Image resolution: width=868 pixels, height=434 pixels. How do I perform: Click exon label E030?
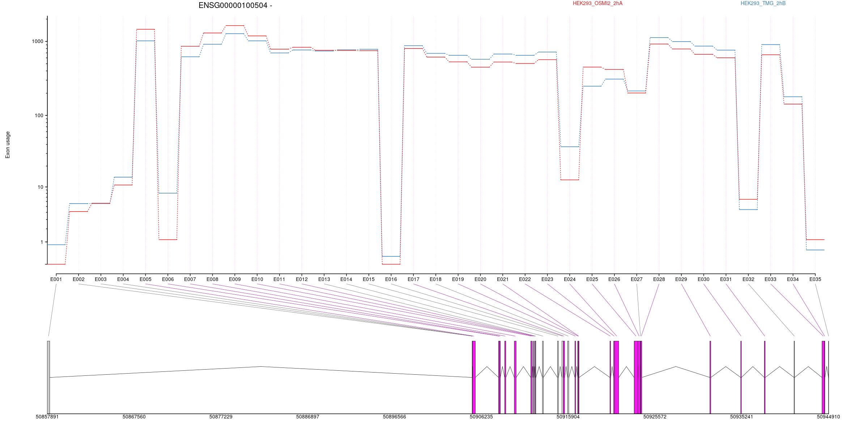point(703,279)
